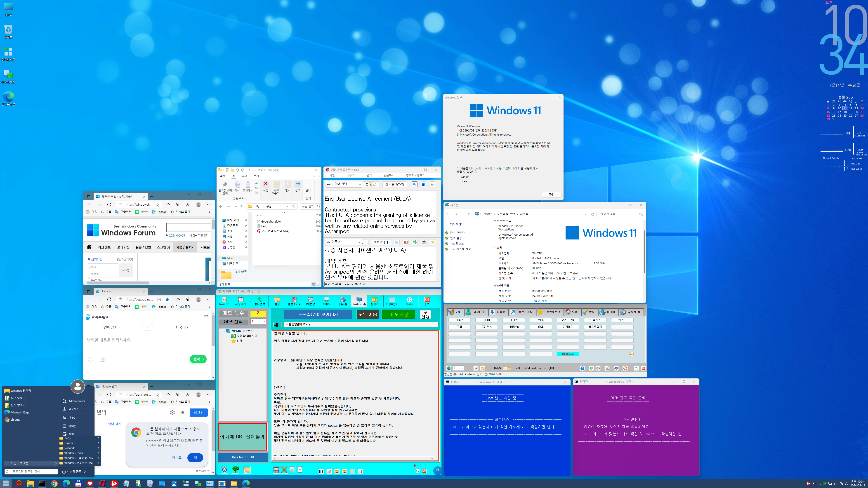This screenshot has width=868, height=488.
Task: Click memo text horizontal scrollbar
Action: coord(353,458)
